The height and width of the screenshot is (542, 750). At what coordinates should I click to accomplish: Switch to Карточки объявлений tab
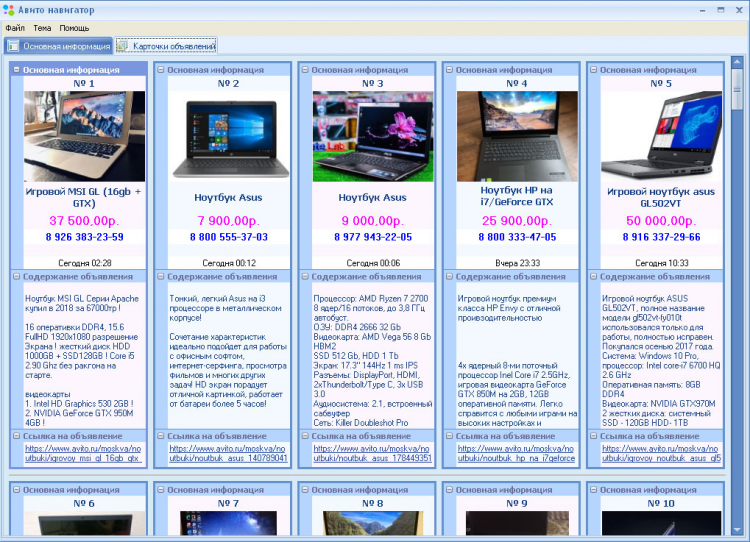pos(166,46)
